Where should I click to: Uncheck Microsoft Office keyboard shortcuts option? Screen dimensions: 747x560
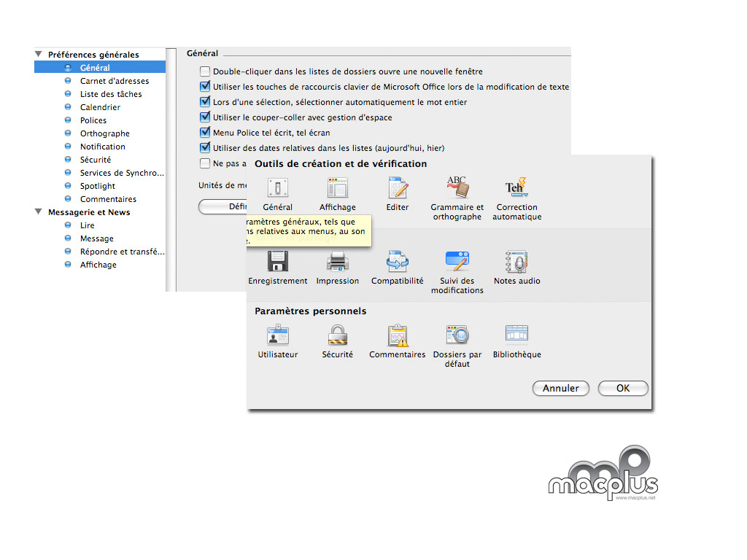pyautogui.click(x=205, y=87)
